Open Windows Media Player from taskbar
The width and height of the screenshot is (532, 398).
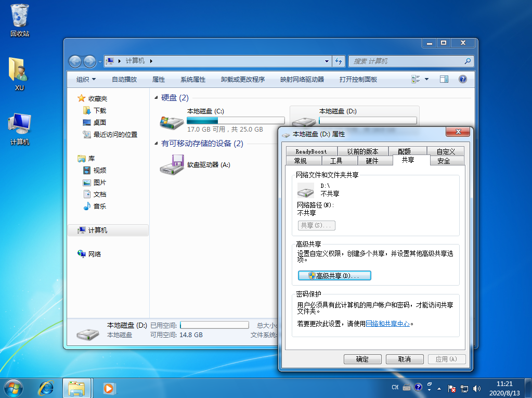pos(109,388)
